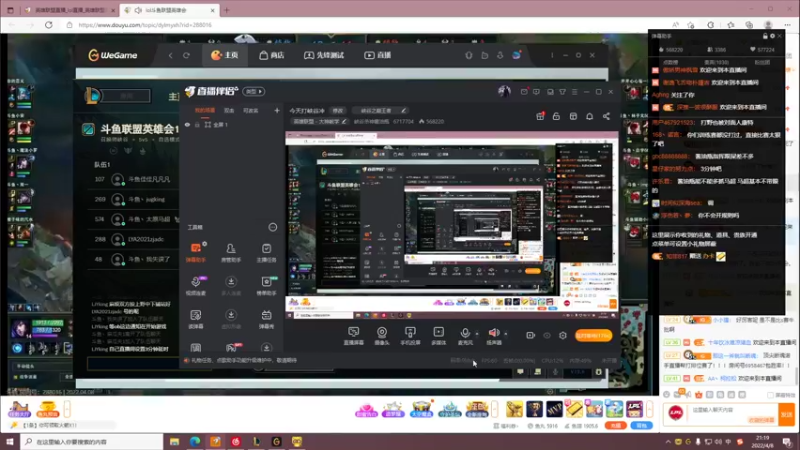
Task: Open the 读弹幕 tool icon
Action: (x=195, y=319)
